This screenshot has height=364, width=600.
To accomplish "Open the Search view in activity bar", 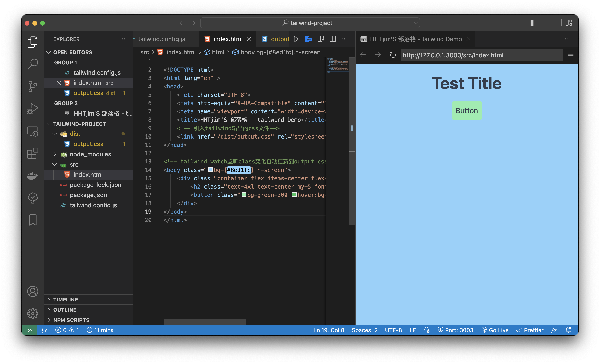I will pos(33,64).
